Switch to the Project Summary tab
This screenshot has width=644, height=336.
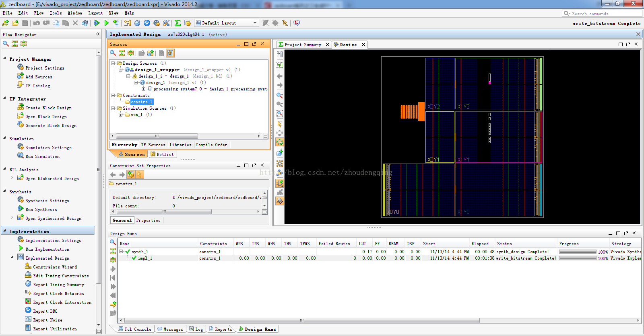tap(303, 45)
